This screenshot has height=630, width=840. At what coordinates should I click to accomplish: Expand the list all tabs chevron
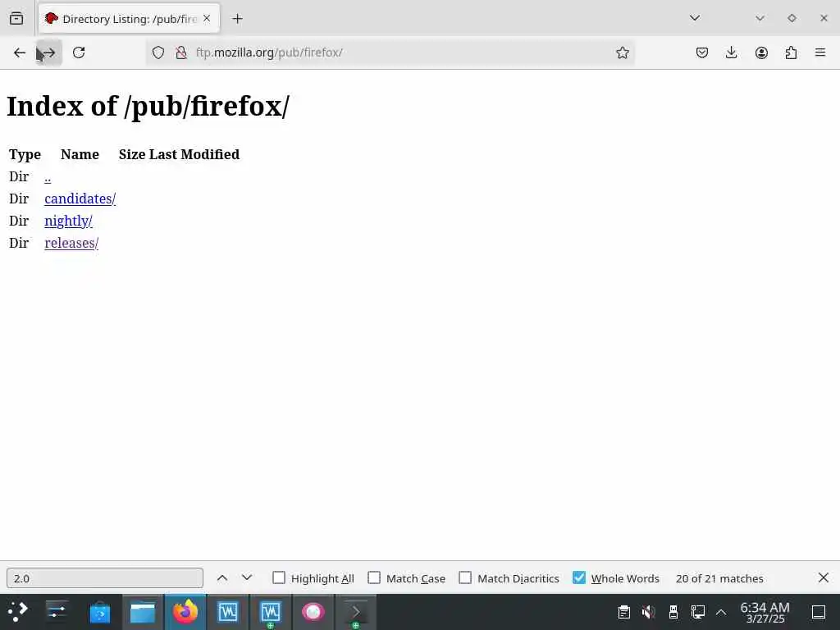click(695, 18)
